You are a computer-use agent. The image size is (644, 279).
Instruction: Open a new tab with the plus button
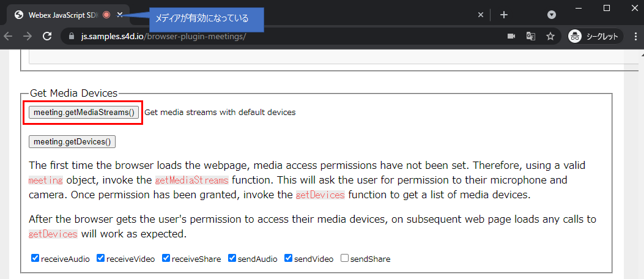click(503, 15)
